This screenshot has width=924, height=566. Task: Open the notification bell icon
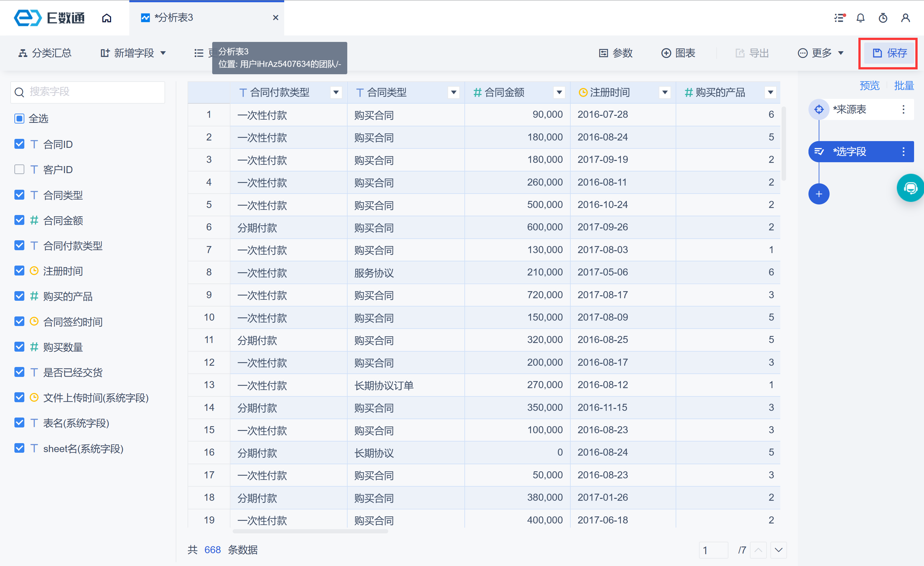coord(860,18)
